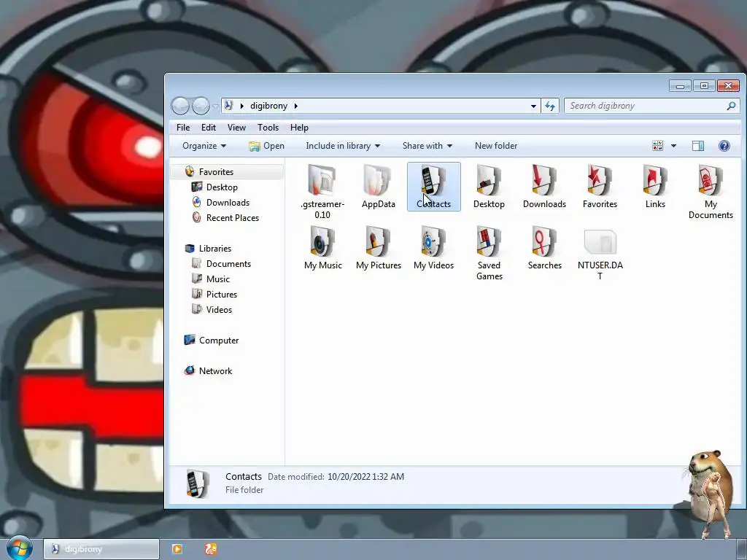Go back with the Back arrow button
Image resolution: width=747 pixels, height=560 pixels.
[181, 106]
